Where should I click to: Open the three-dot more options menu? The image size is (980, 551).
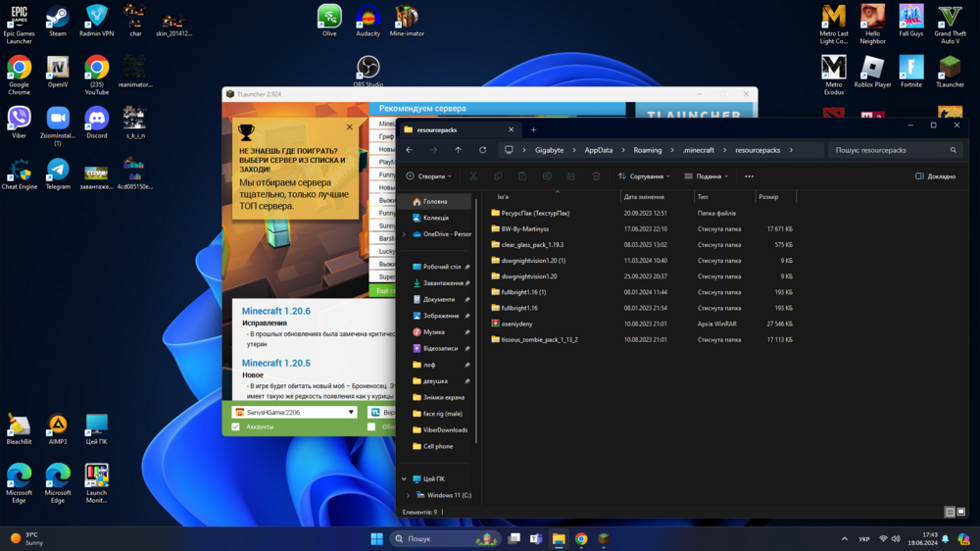(x=749, y=176)
